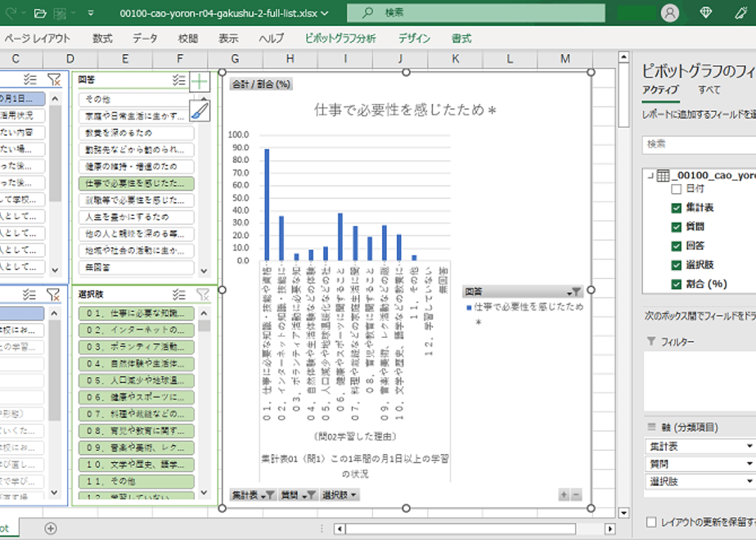This screenshot has height=540, width=756.
Task: Open the 集計表 field button on chart
Action: click(x=253, y=495)
